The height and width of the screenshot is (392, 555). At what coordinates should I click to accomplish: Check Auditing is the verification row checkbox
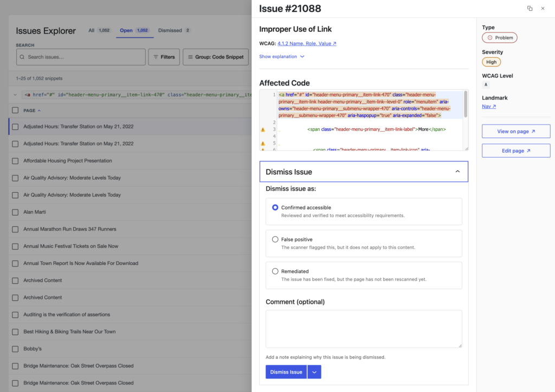[15, 315]
